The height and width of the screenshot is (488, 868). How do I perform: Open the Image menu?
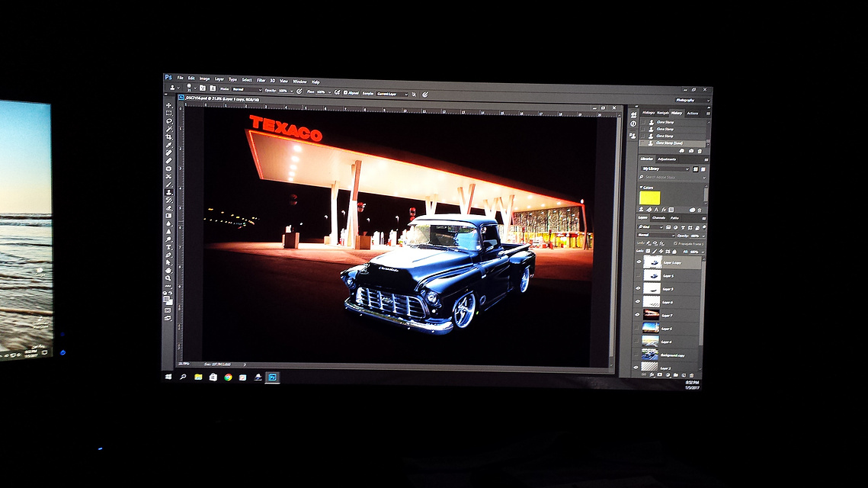[x=204, y=79]
